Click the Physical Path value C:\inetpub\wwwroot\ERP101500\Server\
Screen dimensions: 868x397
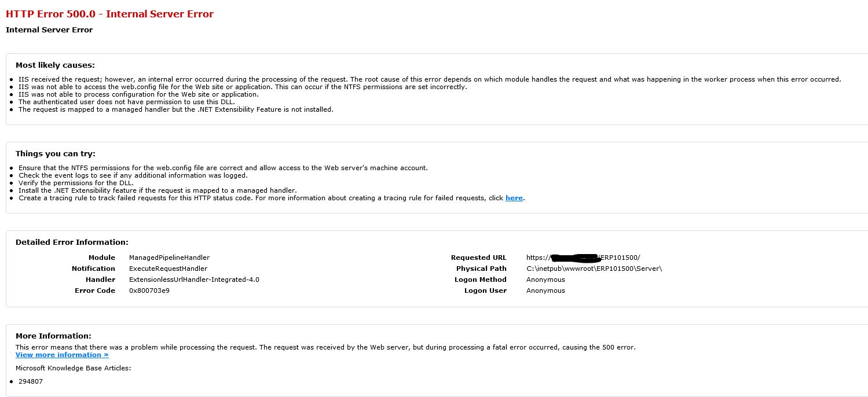click(594, 269)
